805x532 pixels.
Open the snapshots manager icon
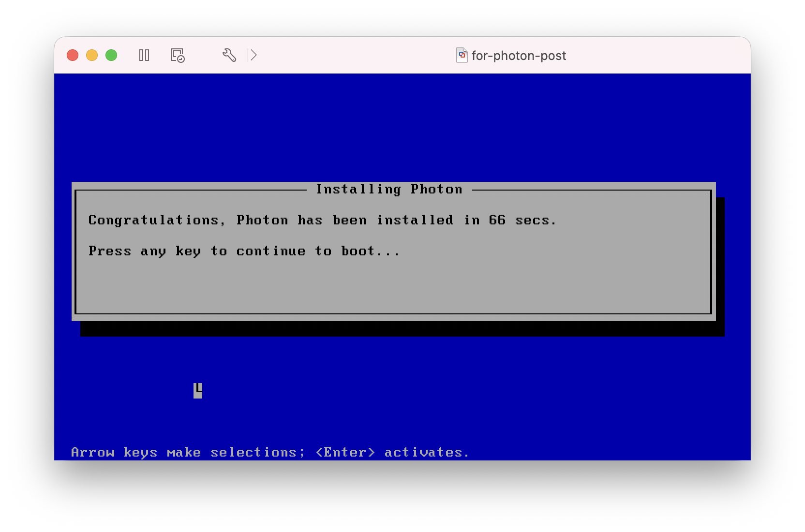tap(178, 55)
